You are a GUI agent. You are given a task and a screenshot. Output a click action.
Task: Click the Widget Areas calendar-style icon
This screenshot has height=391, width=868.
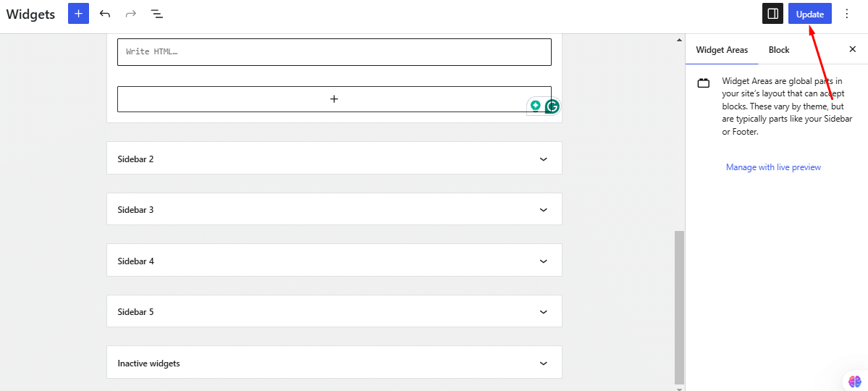click(x=704, y=83)
